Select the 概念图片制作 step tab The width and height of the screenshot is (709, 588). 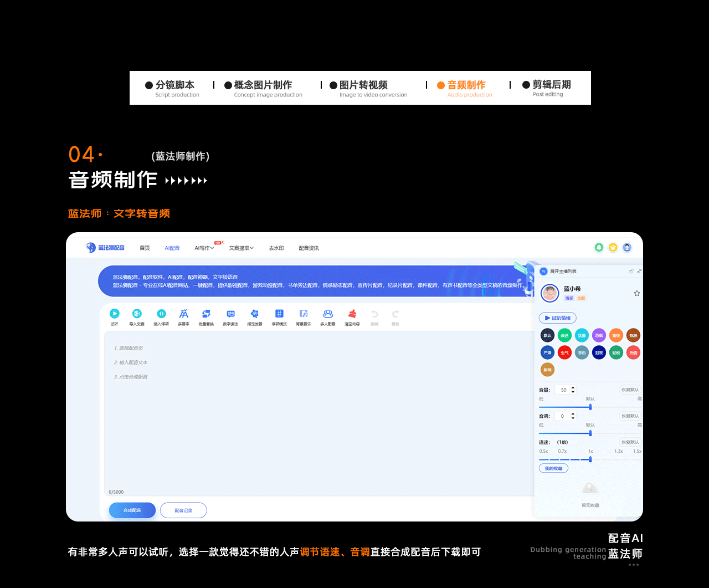(x=264, y=88)
